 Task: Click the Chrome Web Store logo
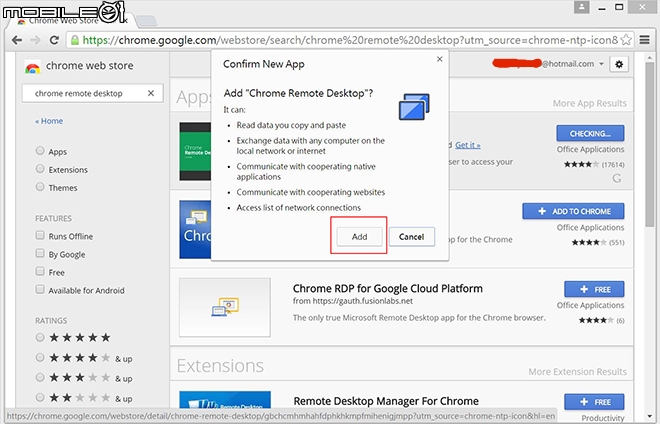tap(32, 66)
